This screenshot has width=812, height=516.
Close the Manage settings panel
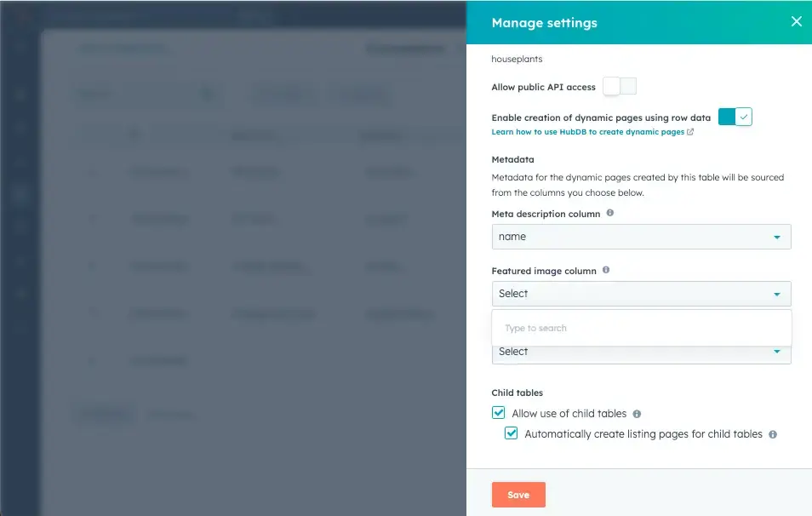pyautogui.click(x=796, y=22)
